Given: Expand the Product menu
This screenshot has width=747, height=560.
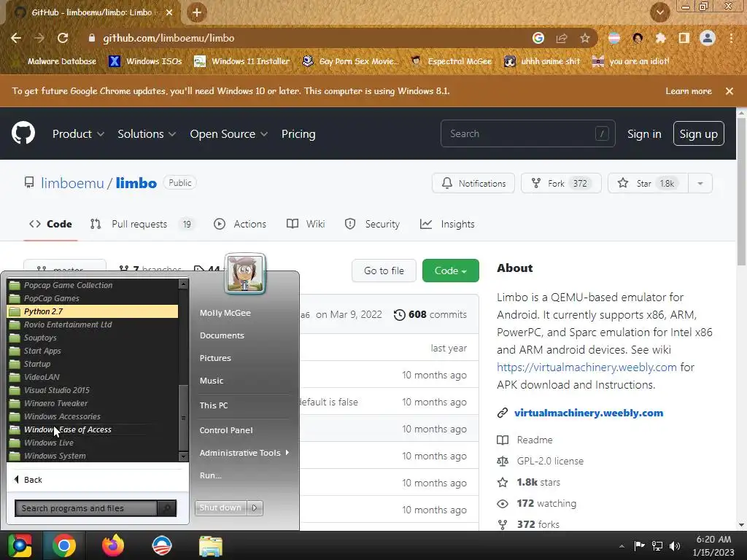Looking at the screenshot, I should coord(78,134).
